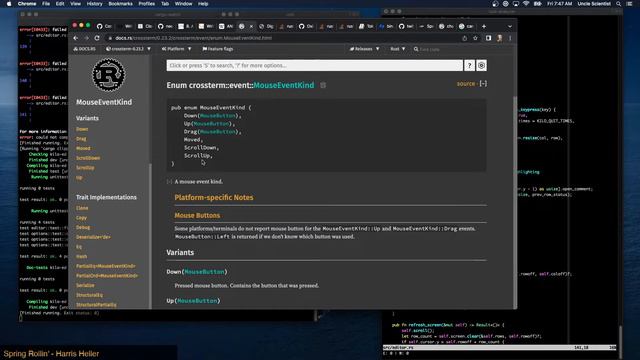Expand the Platform dropdown
The image size is (640, 360).
coord(176,49)
